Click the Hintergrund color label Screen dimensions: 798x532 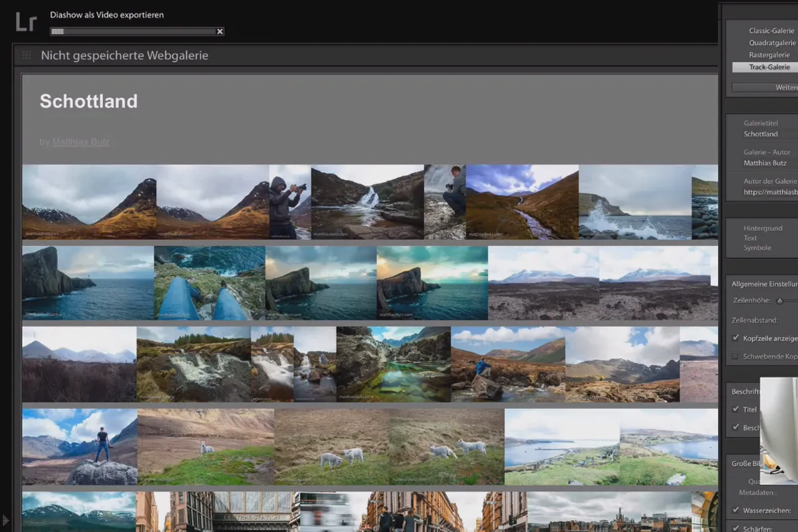[762, 228]
